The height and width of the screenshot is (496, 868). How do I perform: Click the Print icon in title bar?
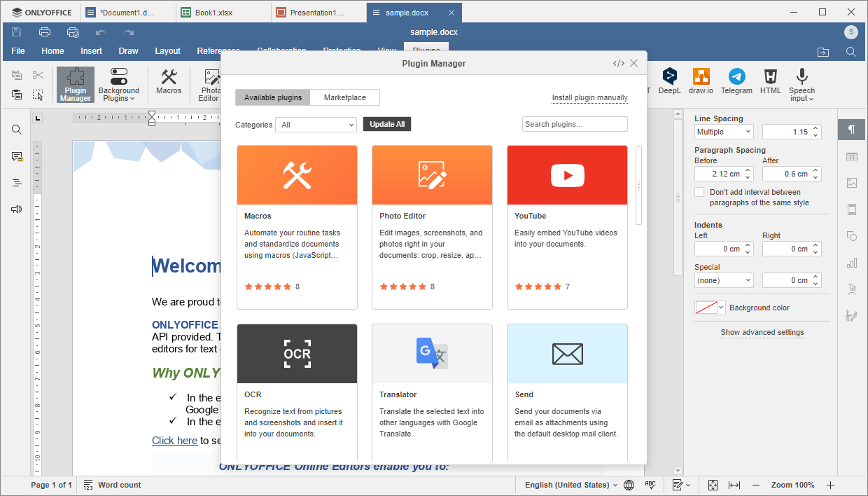coord(45,32)
